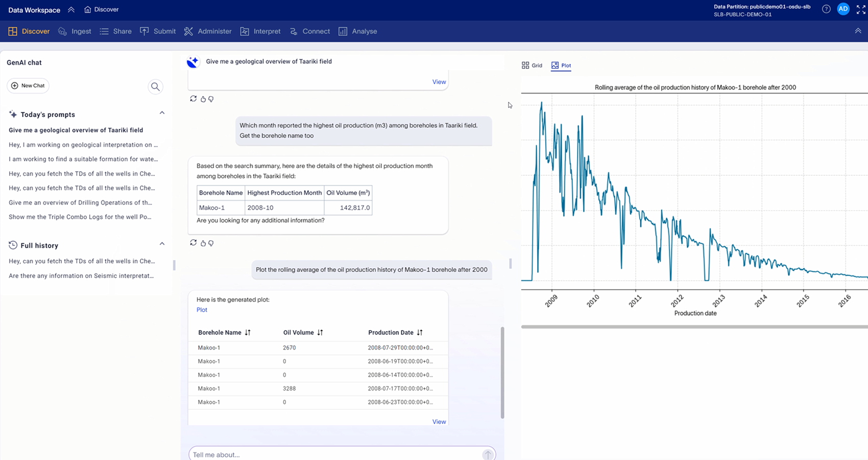868x460 pixels.
Task: Collapse the Full history section
Action: [x=162, y=244]
